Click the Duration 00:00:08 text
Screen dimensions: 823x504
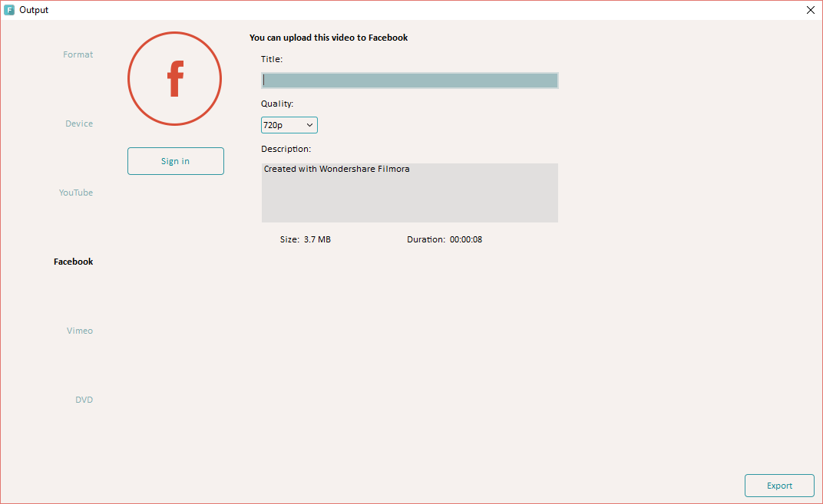[445, 239]
